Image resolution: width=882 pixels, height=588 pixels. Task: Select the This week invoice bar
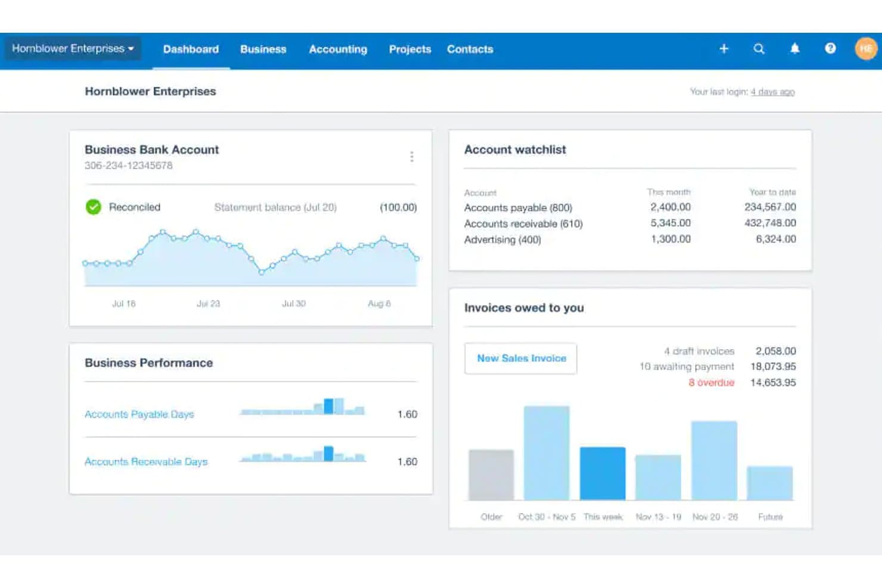(x=603, y=474)
